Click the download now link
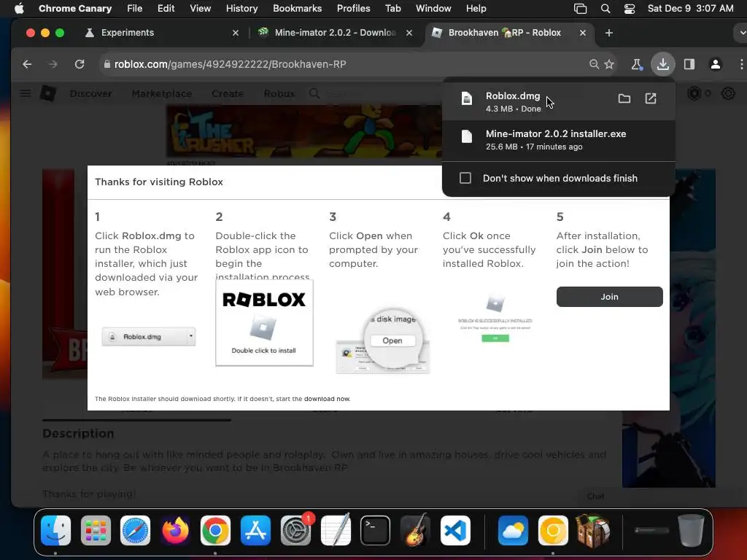 328,399
